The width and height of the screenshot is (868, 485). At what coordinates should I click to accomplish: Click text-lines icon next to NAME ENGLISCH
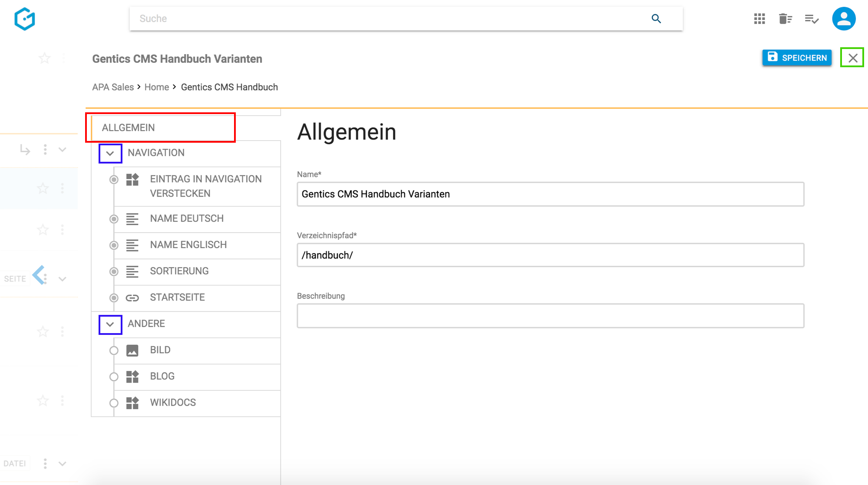click(x=132, y=246)
